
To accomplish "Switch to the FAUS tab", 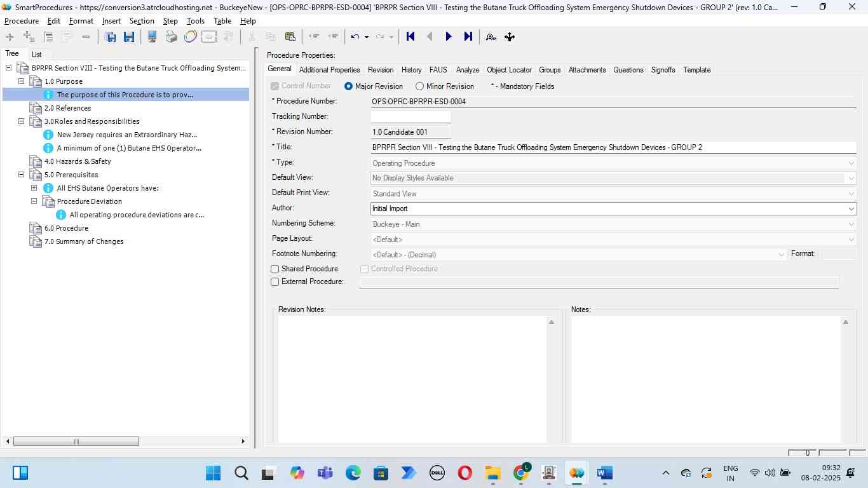I will pos(438,70).
